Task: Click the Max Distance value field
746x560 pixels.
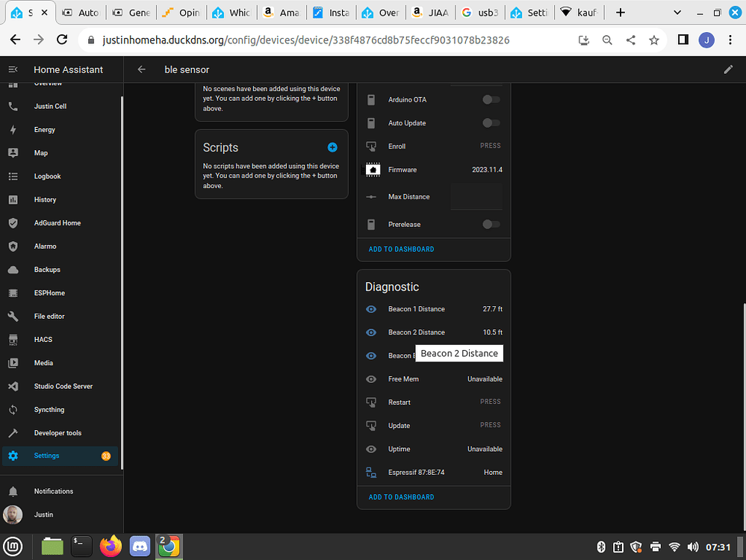Action: coord(476,196)
